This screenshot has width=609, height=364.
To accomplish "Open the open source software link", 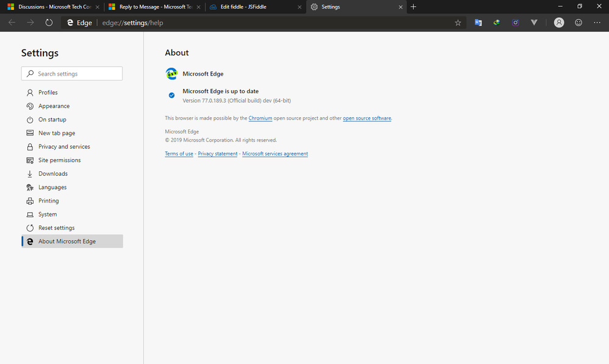I will [367, 118].
